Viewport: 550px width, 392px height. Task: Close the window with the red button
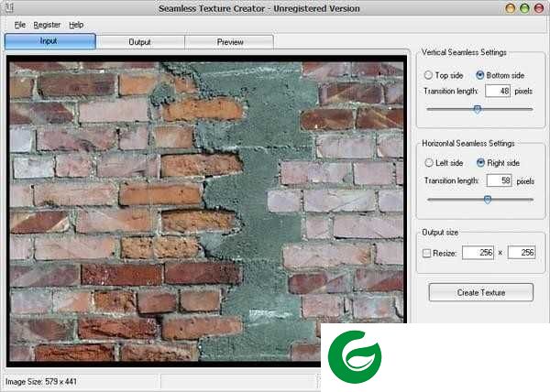pos(539,8)
